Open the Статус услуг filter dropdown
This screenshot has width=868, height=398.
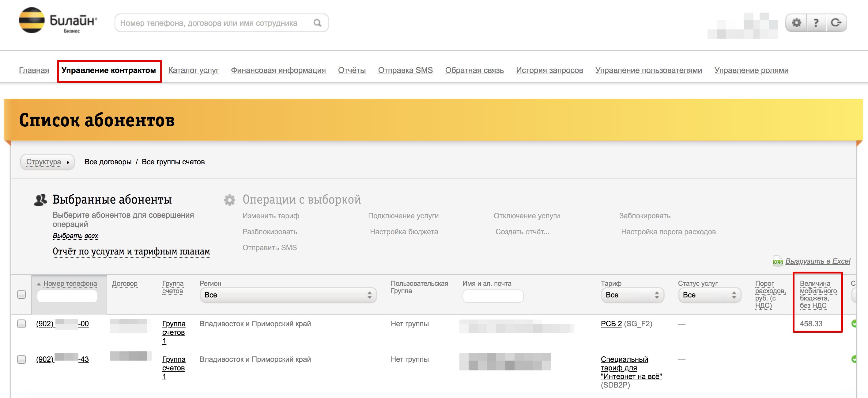tap(709, 295)
